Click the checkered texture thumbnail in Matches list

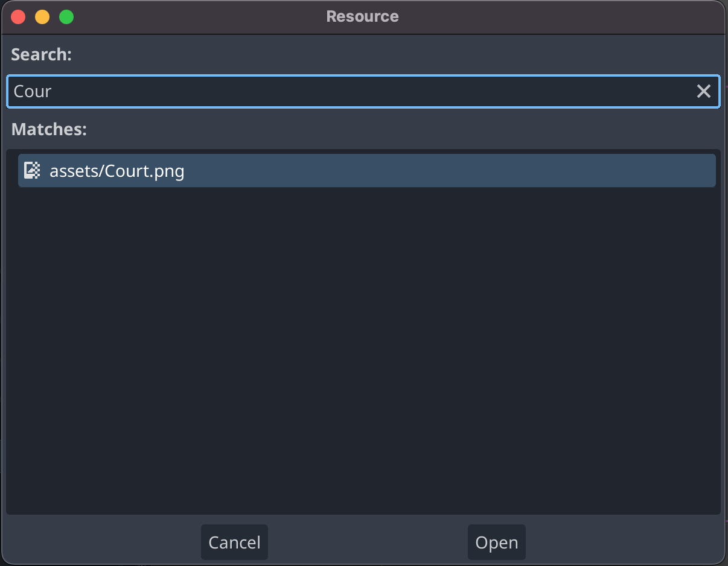tap(31, 170)
